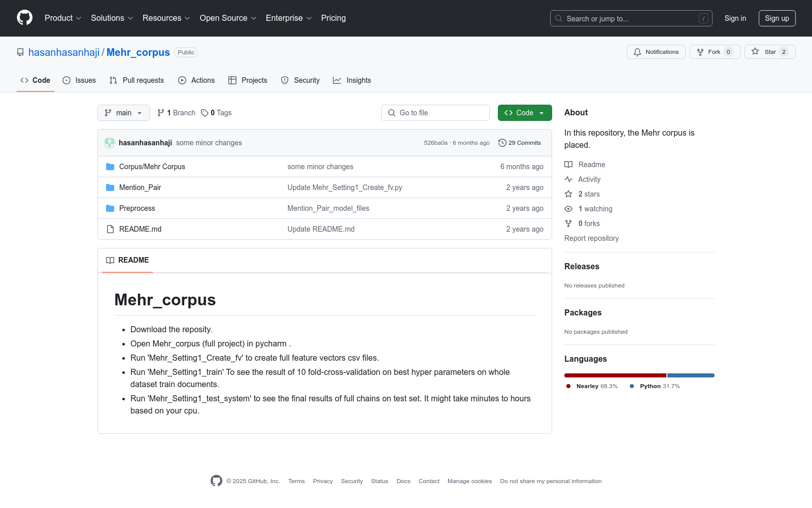812x508 pixels.
Task: Click the Security shield icon
Action: [285, 80]
